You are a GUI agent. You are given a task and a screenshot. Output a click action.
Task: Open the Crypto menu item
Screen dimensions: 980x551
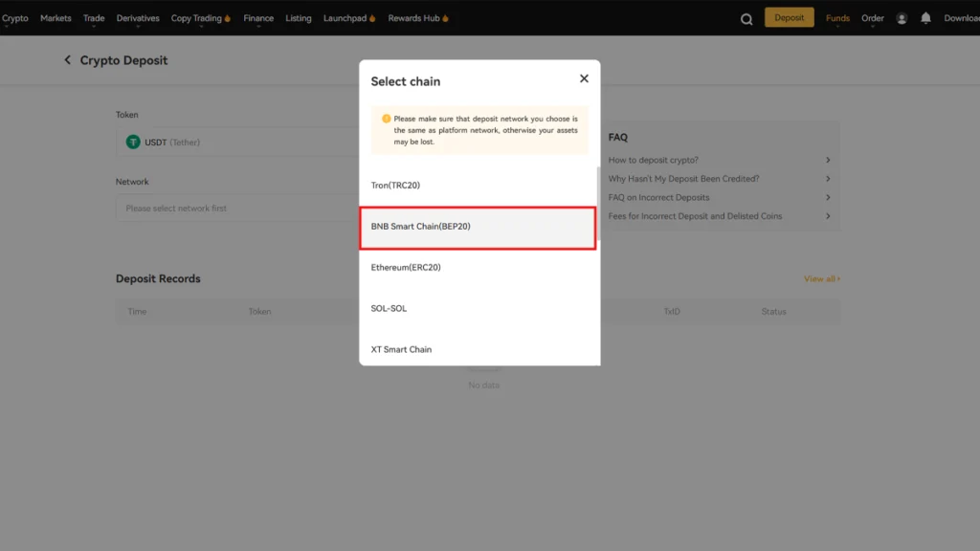pos(15,18)
